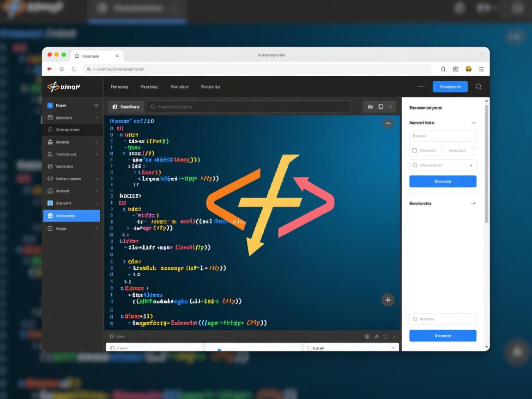532x399 pixels.
Task: Toggle the sidebar collapse lines icon
Action: (96, 105)
